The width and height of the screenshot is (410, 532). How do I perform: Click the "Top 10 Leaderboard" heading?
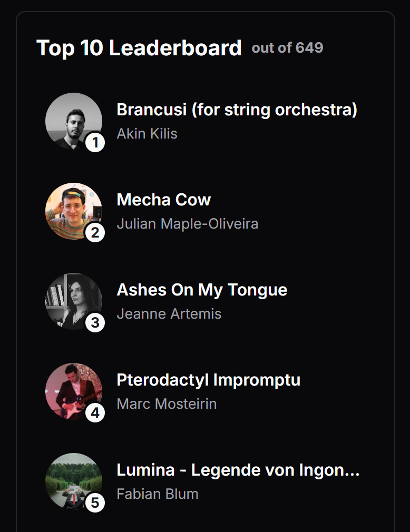tap(139, 48)
